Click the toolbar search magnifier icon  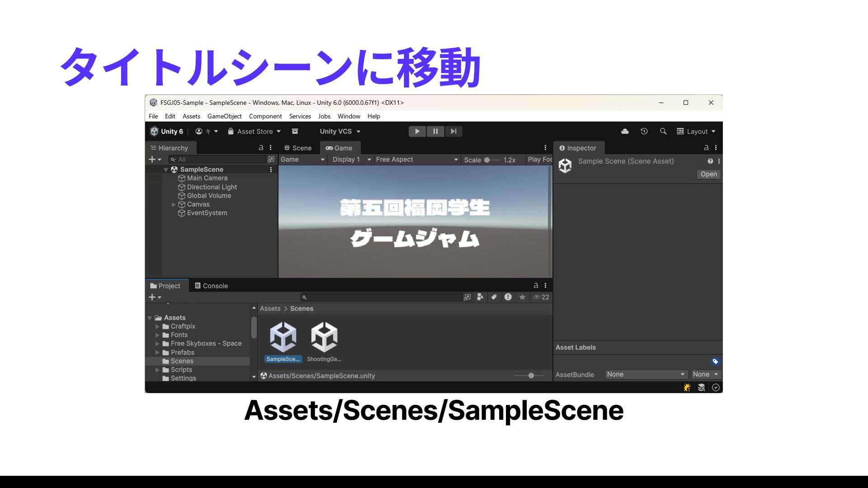coord(663,131)
